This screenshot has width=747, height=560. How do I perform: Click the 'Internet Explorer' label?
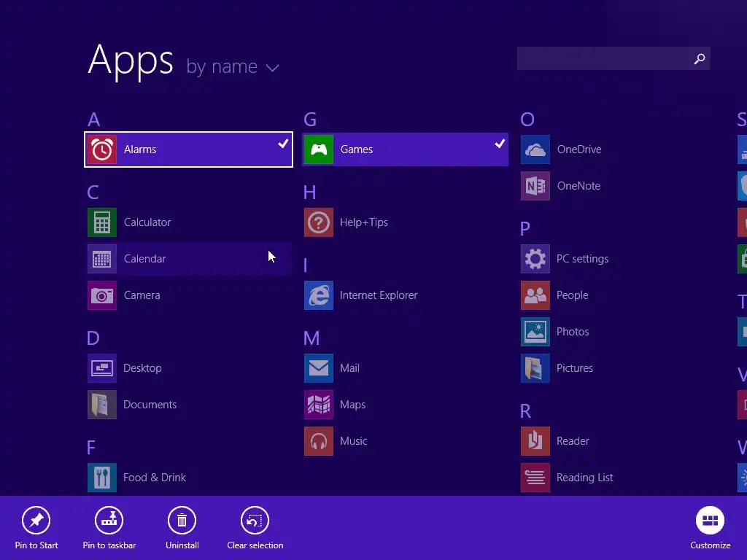pyautogui.click(x=379, y=295)
